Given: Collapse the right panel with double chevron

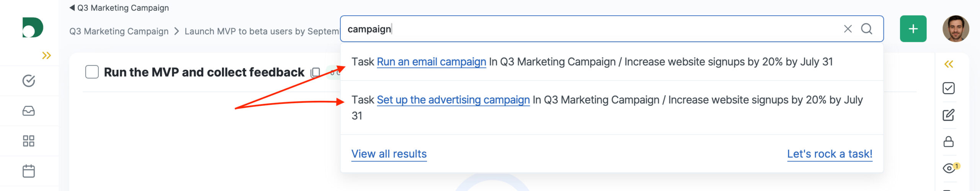Looking at the screenshot, I should (x=948, y=64).
